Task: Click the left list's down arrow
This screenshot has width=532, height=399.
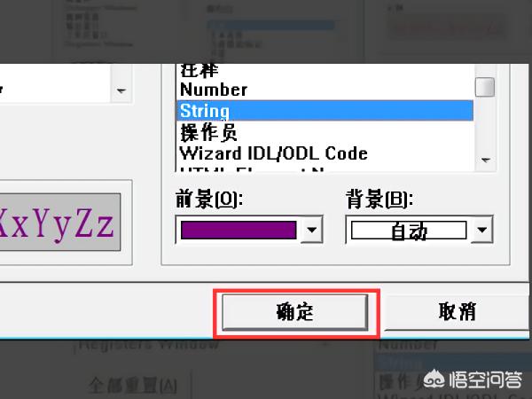Action: tap(121, 90)
